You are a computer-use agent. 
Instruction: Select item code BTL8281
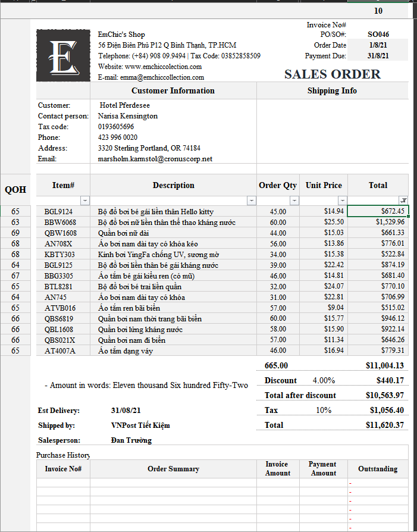click(x=58, y=287)
